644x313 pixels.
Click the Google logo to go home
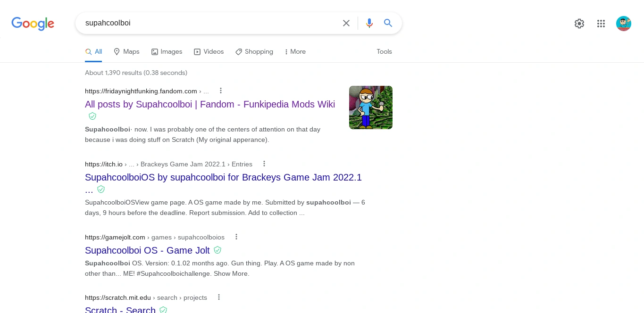[x=33, y=24]
